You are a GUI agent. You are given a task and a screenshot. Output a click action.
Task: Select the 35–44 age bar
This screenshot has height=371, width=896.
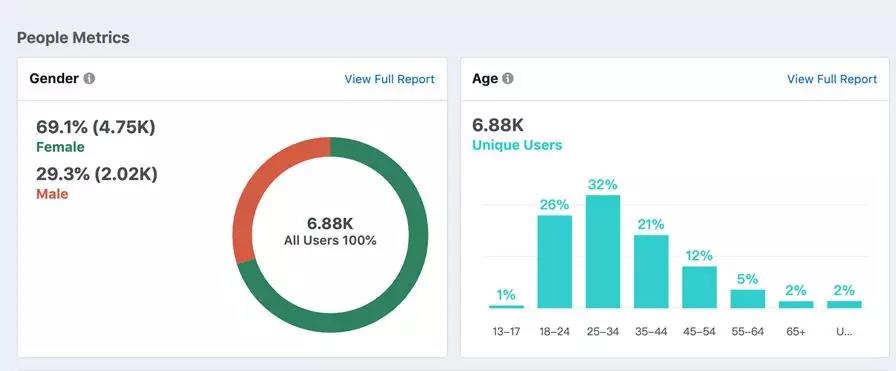(x=651, y=272)
